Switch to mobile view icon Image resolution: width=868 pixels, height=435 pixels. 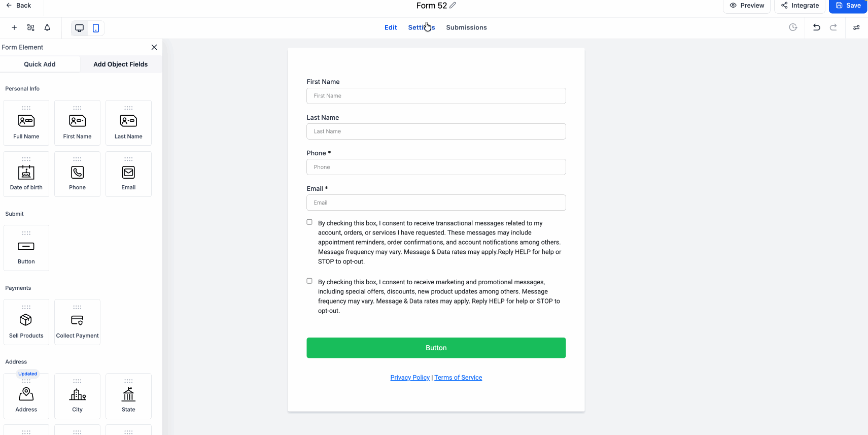click(96, 28)
